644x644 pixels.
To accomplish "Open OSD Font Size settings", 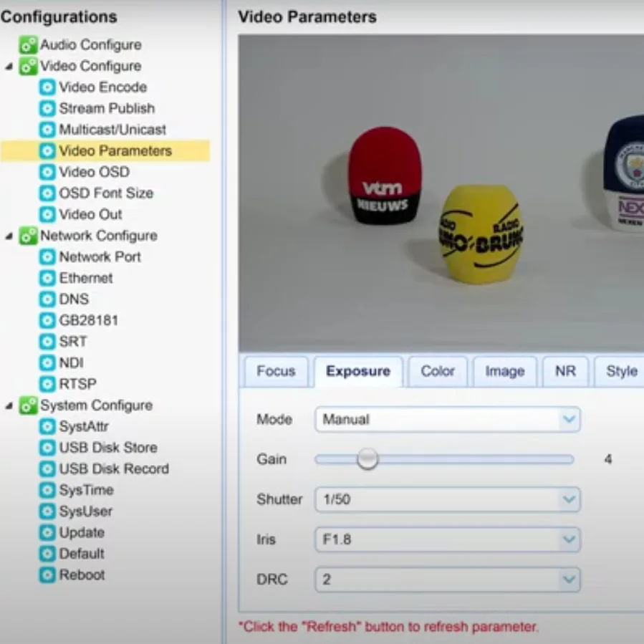I will click(x=106, y=193).
